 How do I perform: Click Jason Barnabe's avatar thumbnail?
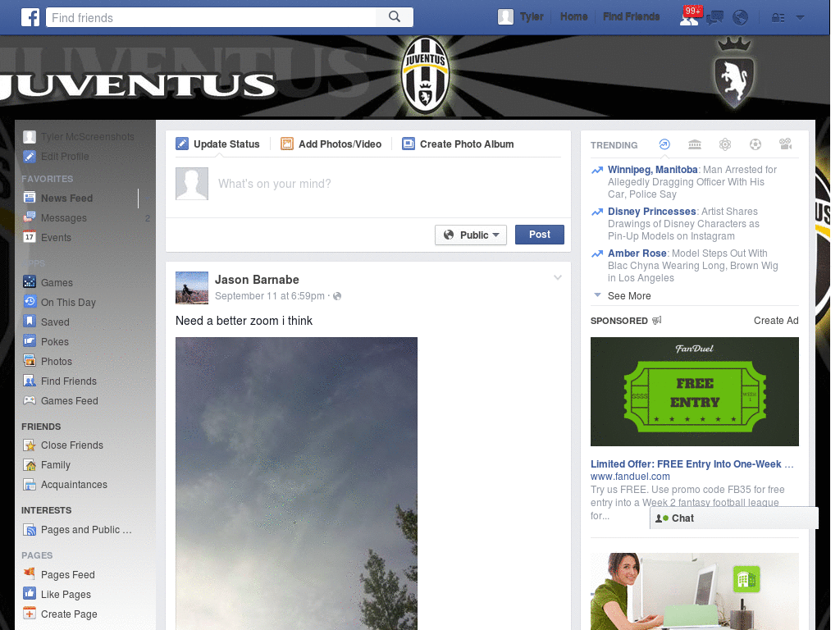(192, 288)
